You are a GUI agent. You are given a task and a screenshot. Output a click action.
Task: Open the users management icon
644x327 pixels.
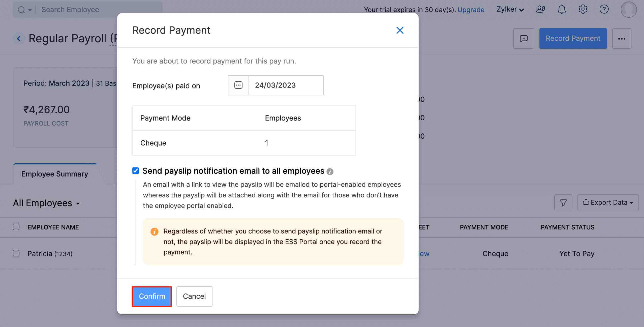(540, 9)
